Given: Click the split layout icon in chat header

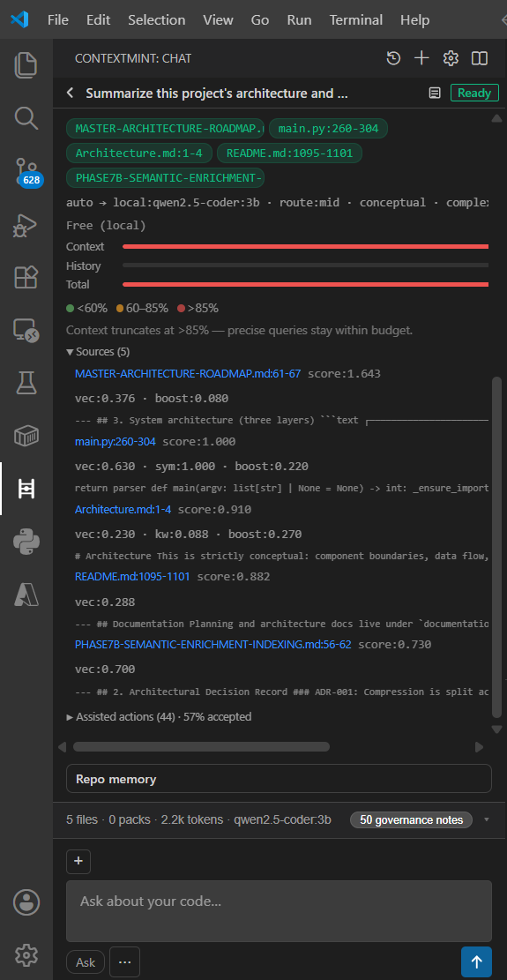Looking at the screenshot, I should pyautogui.click(x=480, y=58).
